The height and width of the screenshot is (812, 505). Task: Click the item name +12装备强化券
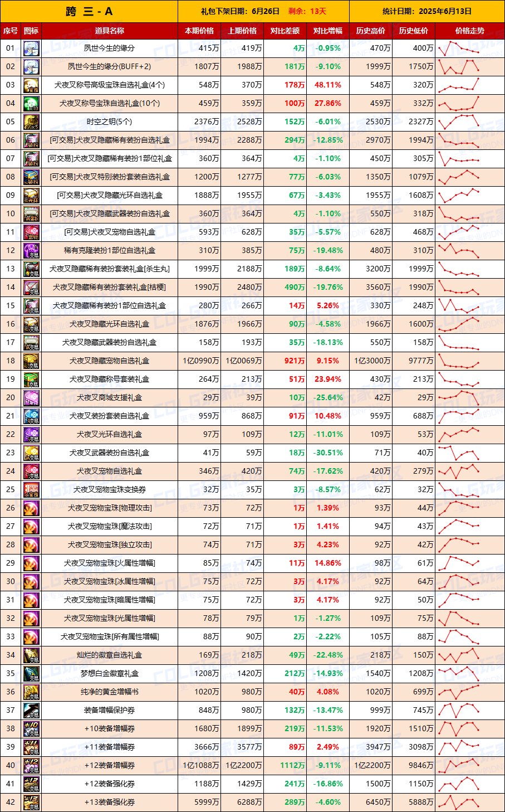[x=109, y=784]
